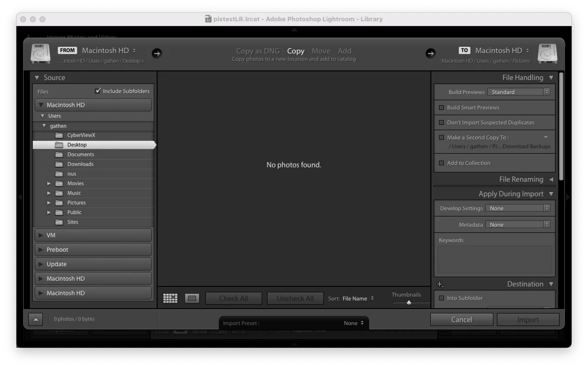Expand the Preboot volume
588x368 pixels.
click(41, 250)
